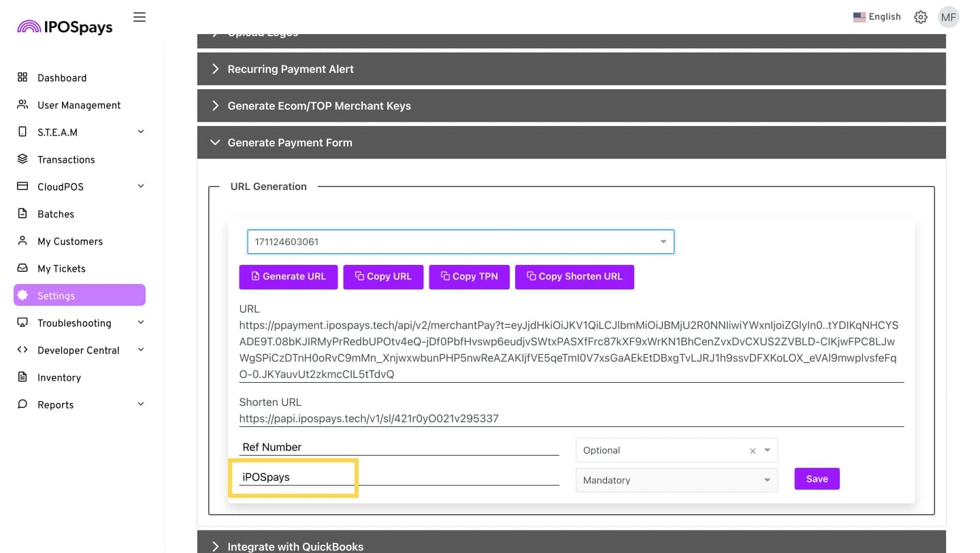980x553 pixels.
Task: Open the TPN 171124603061 dropdown
Action: pyautogui.click(x=461, y=242)
